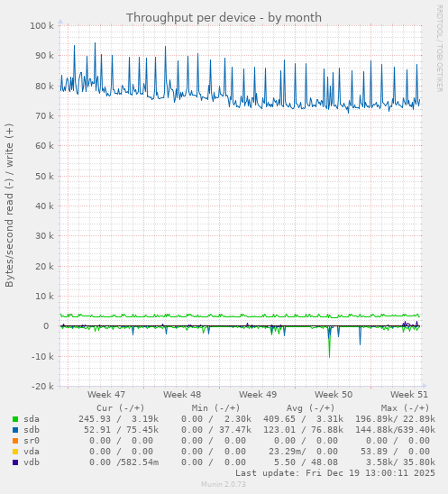Click sdb current value '52.91 / 75.45k'
The width and height of the screenshot is (448, 494).
coord(121,430)
